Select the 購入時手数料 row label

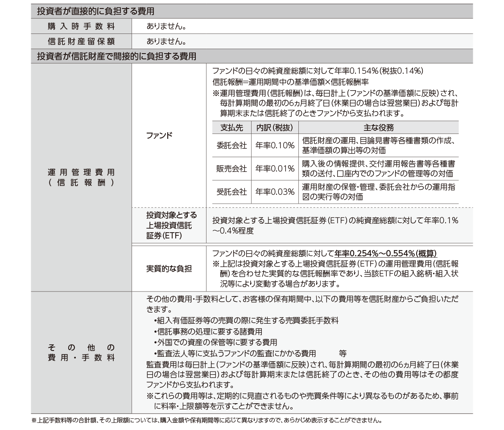click(81, 26)
